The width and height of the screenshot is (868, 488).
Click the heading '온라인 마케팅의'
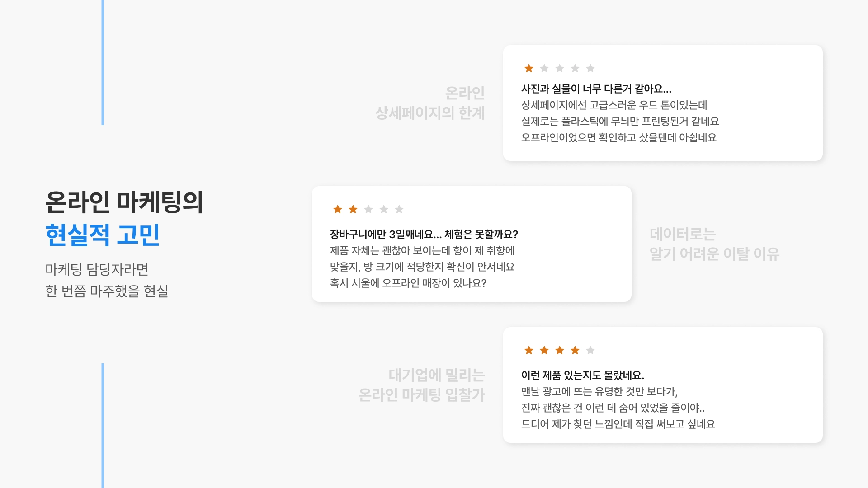pyautogui.click(x=124, y=202)
